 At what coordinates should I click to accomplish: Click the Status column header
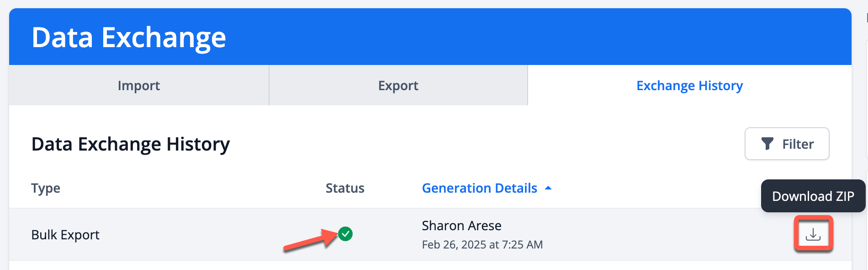pos(345,188)
